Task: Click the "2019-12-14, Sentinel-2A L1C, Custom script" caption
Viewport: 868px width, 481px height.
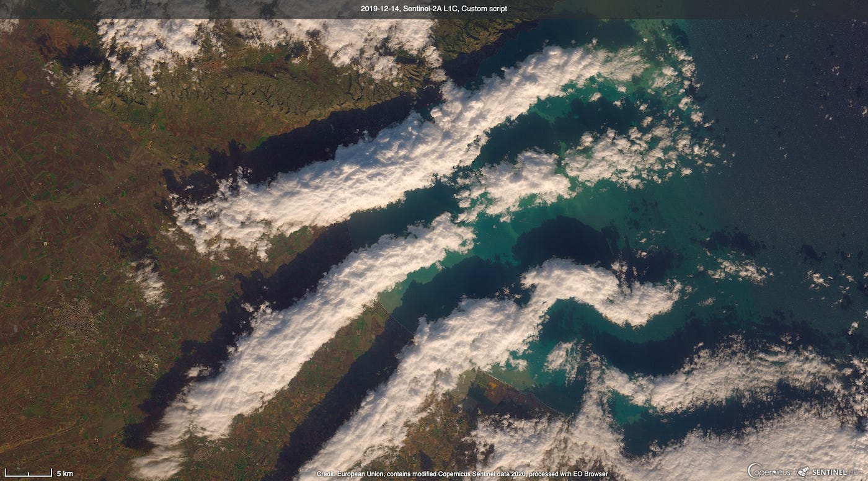Action: click(x=434, y=9)
